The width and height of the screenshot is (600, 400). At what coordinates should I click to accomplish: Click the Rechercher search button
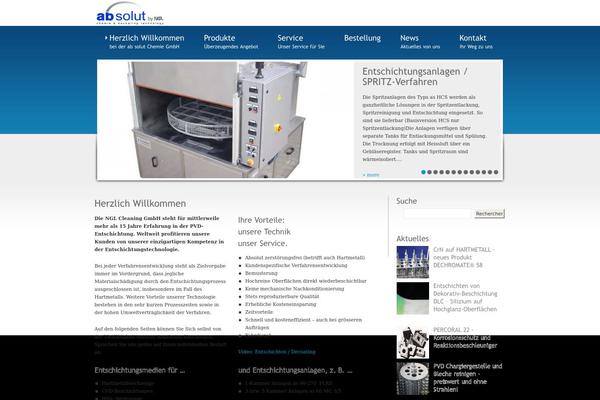(489, 214)
